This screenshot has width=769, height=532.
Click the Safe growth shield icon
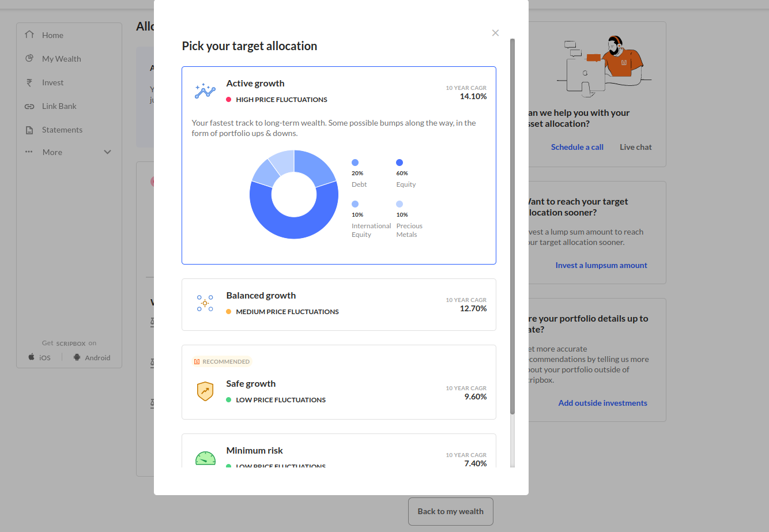(205, 391)
